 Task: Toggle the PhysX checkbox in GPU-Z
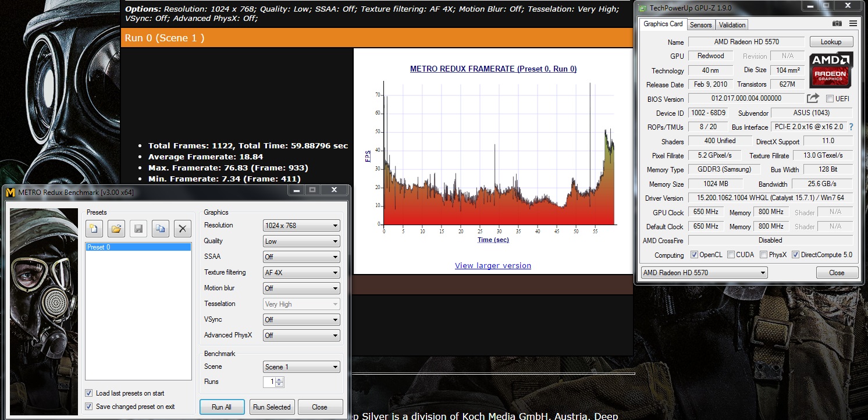pos(763,255)
